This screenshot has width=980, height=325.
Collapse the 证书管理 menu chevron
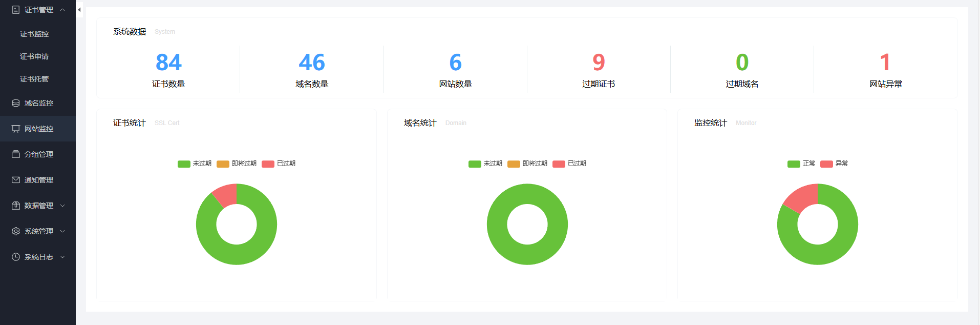click(62, 10)
